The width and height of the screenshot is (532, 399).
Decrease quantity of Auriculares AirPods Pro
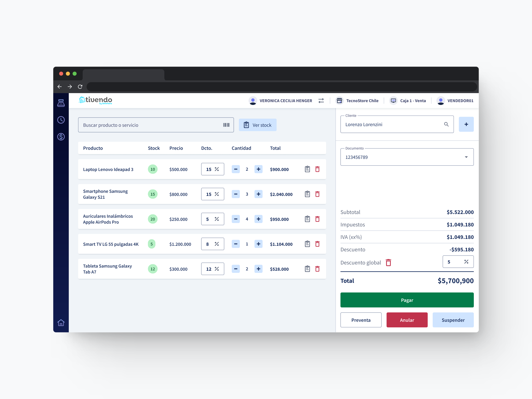236,219
